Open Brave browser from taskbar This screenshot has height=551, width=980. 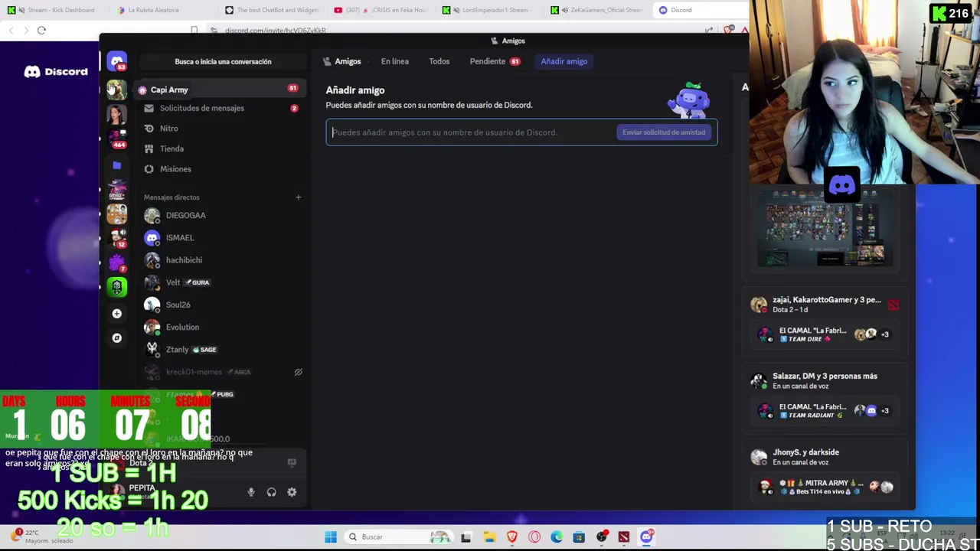pyautogui.click(x=512, y=537)
